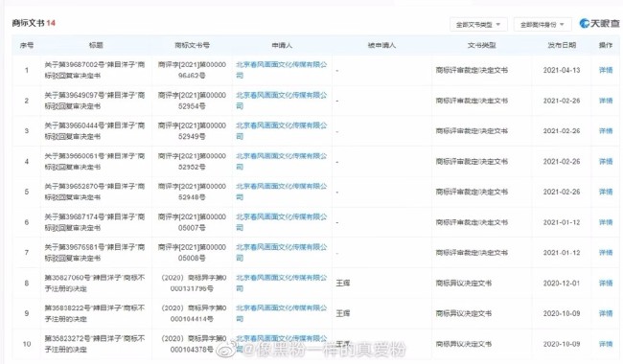Click the date 2020-12-01

pos(562,283)
